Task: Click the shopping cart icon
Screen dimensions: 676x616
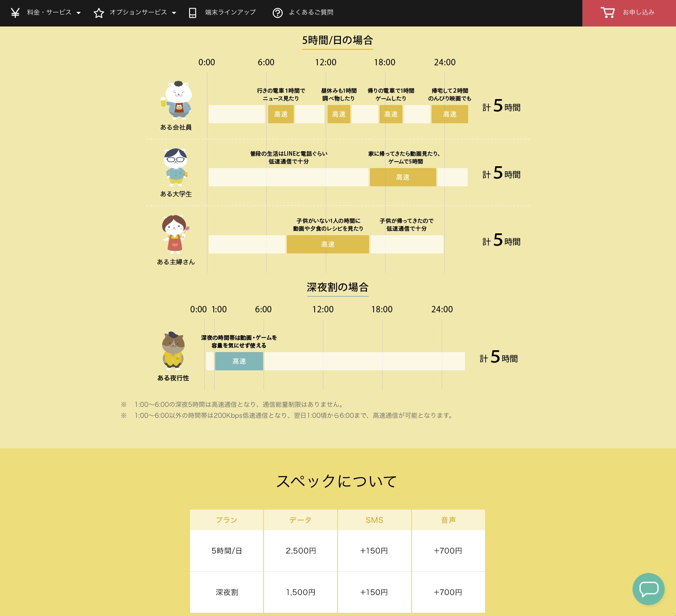Action: [x=607, y=12]
